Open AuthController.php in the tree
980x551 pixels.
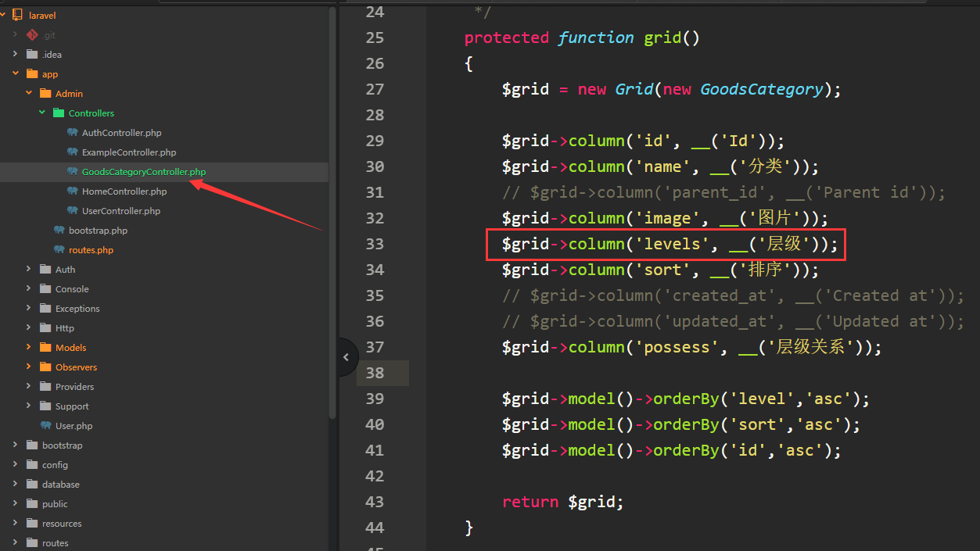(122, 133)
